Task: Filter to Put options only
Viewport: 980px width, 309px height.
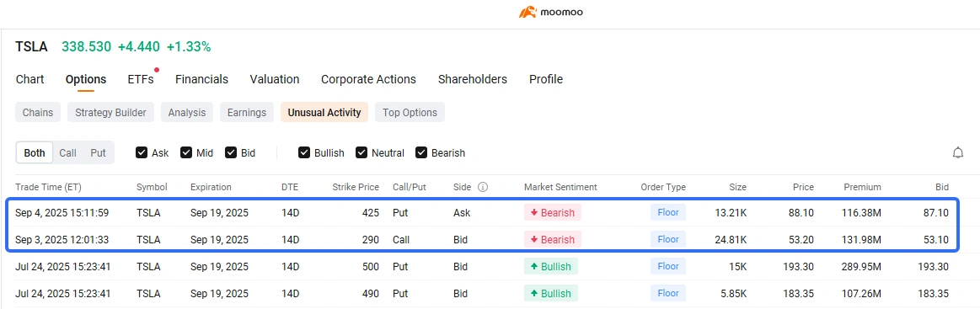Action: click(98, 153)
